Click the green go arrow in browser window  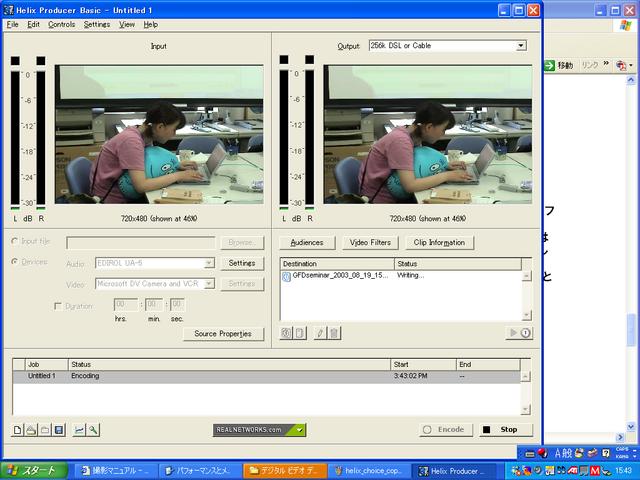pos(550,65)
